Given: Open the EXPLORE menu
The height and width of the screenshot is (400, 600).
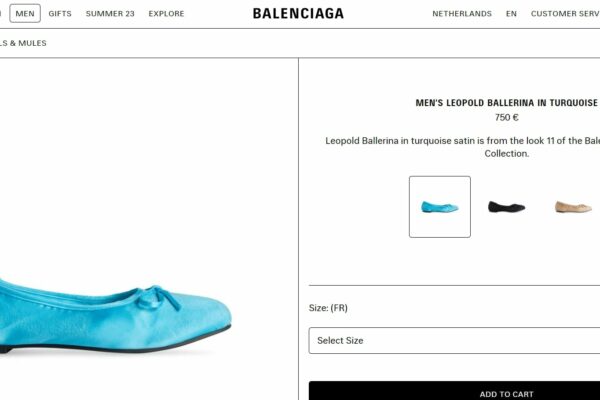Looking at the screenshot, I should click(x=166, y=13).
